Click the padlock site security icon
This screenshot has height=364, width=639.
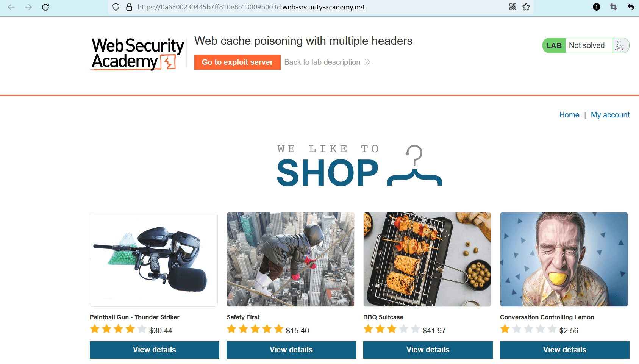pyautogui.click(x=129, y=7)
